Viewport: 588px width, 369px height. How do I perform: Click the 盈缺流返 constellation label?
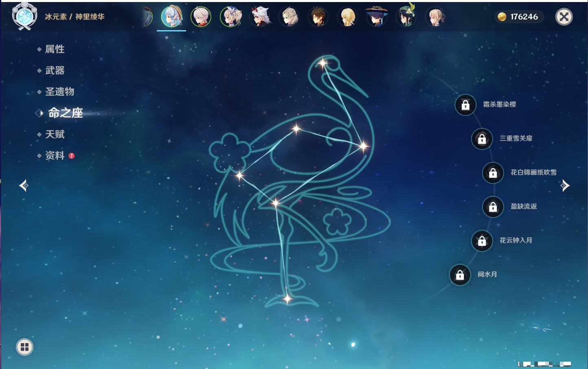pos(524,206)
